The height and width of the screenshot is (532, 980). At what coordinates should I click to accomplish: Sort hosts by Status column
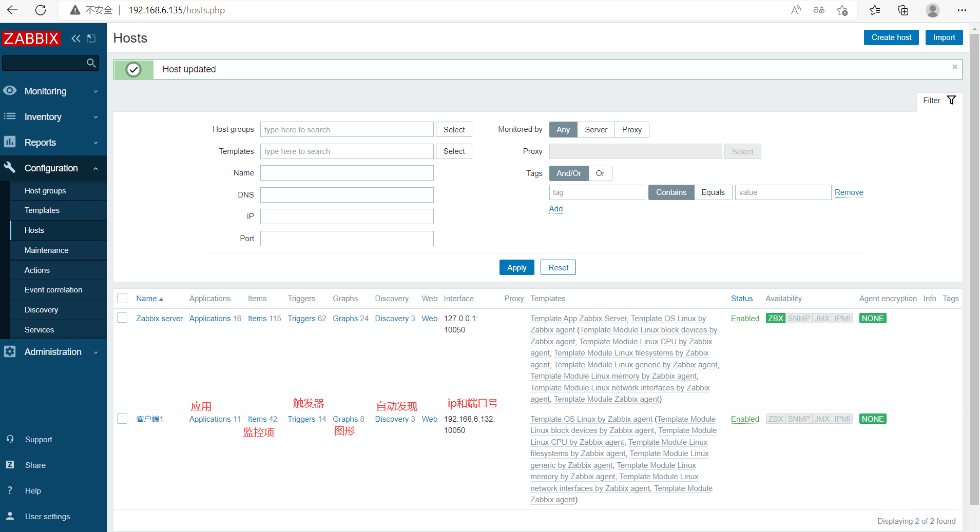[742, 299]
